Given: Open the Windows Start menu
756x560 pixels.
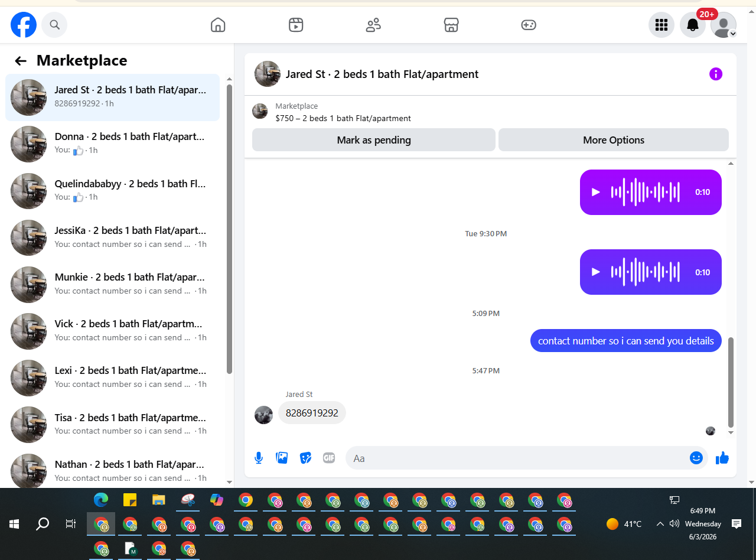Looking at the screenshot, I should point(14,524).
